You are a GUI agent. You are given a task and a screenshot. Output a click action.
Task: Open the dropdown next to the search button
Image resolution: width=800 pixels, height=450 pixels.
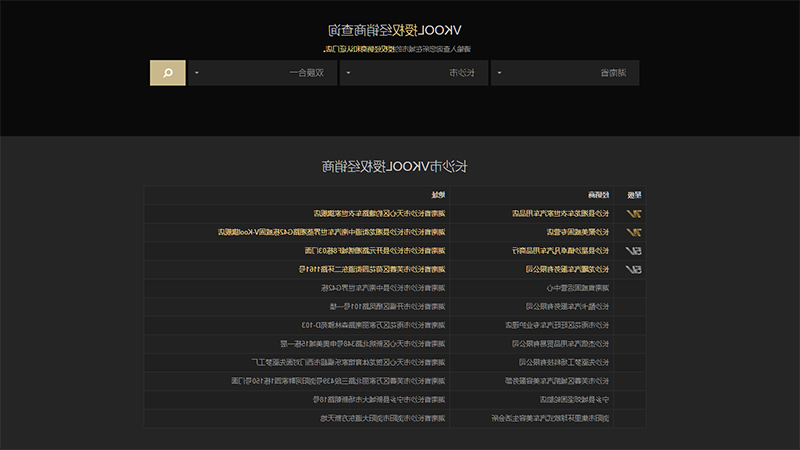[263, 73]
